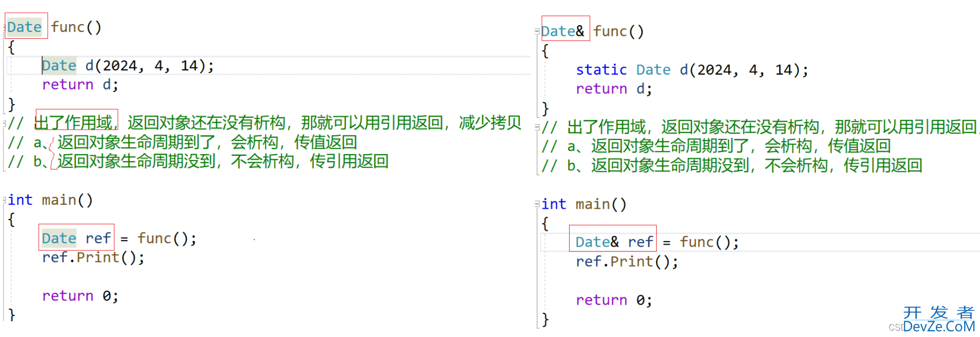Click the comment line ending with 减少拷贝

[x=264, y=123]
